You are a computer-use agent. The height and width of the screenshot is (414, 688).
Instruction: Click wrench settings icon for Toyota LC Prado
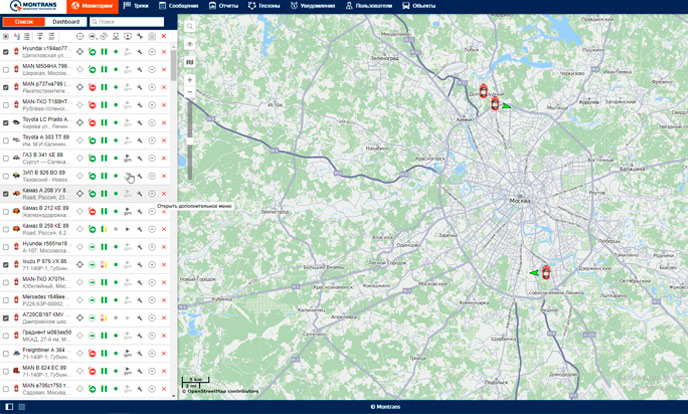(x=140, y=123)
